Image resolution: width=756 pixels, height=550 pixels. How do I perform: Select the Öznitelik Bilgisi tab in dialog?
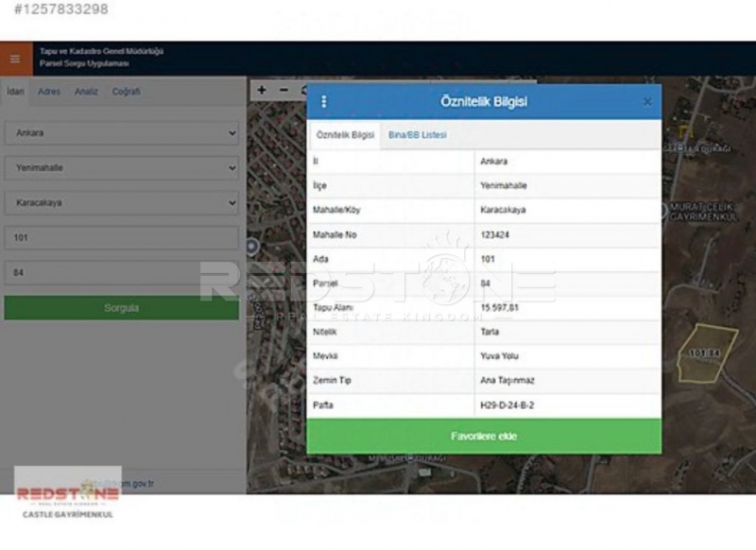point(345,135)
